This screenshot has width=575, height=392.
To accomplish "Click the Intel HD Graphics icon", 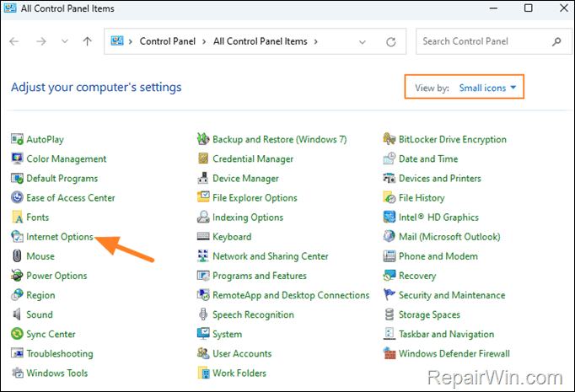I will pos(390,217).
